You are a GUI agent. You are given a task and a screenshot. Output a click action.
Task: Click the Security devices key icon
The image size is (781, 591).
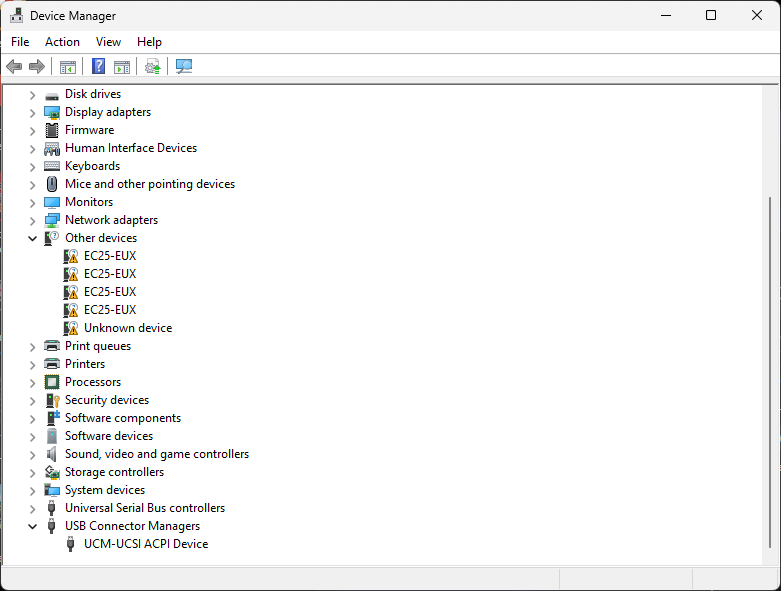[53, 400]
